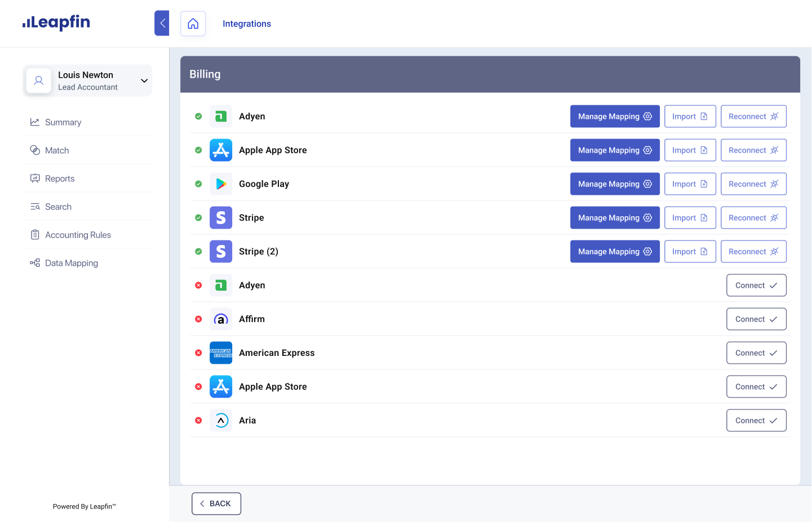This screenshot has width=812, height=522.
Task: Click the Aria integration icon
Action: 221,420
